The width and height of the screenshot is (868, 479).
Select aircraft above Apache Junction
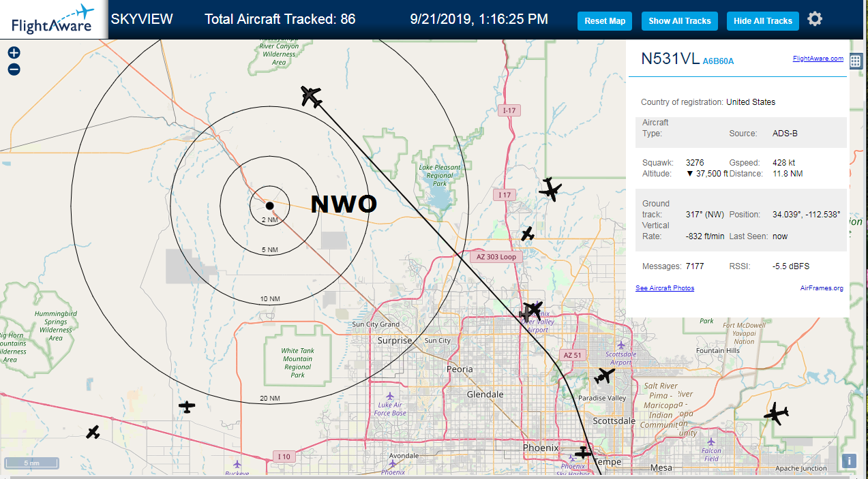tap(776, 413)
